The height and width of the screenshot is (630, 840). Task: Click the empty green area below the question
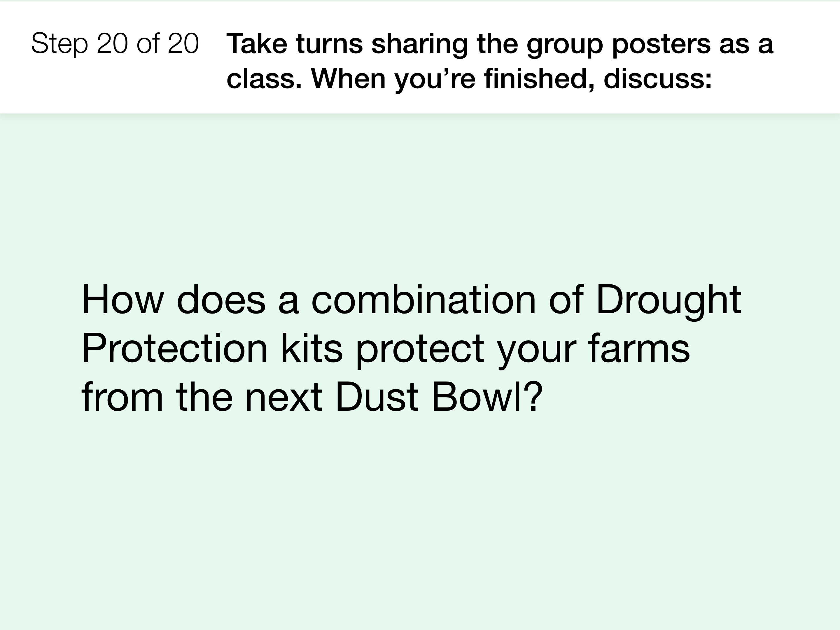coord(420,520)
